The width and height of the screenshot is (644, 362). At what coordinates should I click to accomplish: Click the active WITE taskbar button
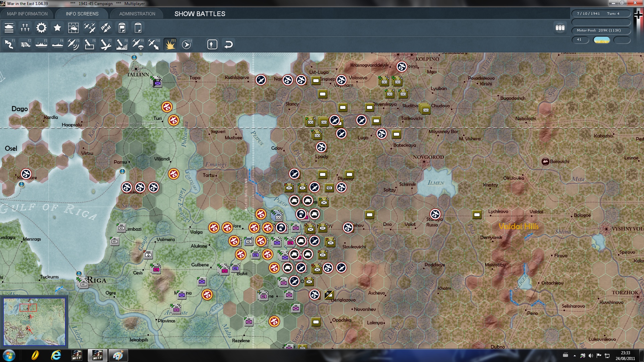(97, 355)
